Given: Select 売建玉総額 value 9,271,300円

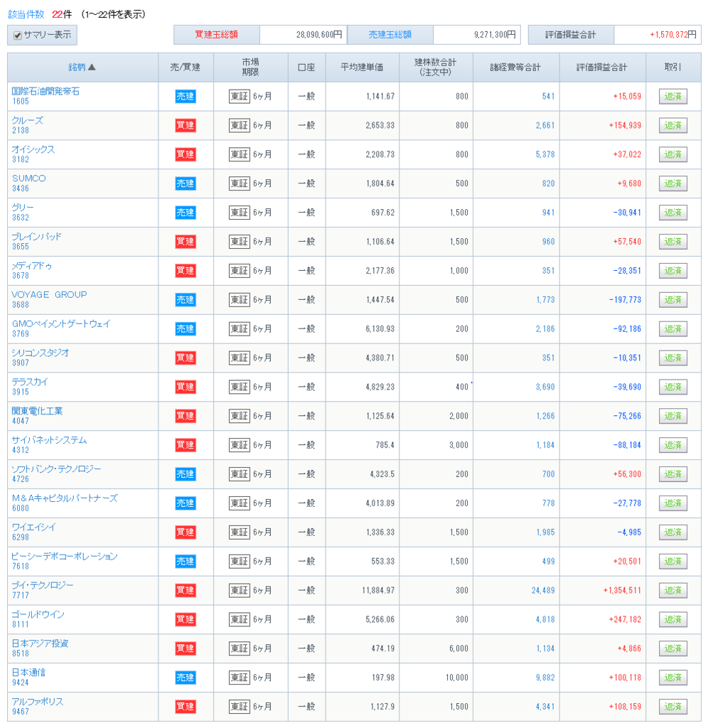Looking at the screenshot, I should (x=495, y=35).
